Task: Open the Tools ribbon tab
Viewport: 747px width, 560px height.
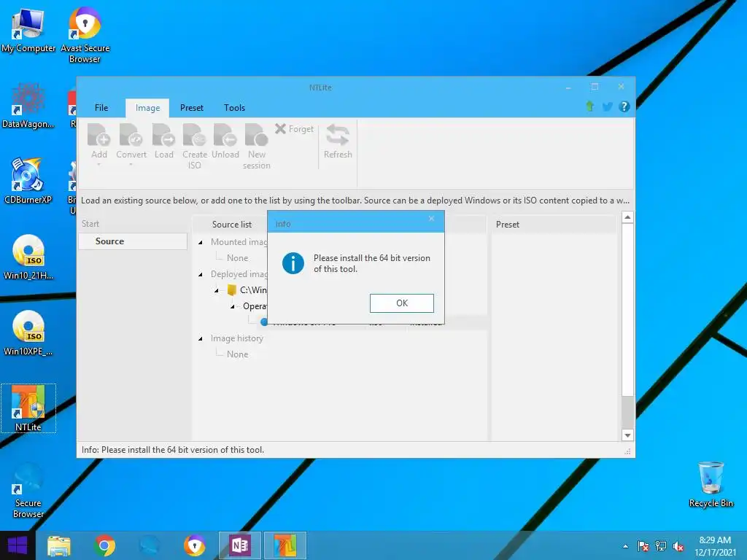Action: click(234, 108)
